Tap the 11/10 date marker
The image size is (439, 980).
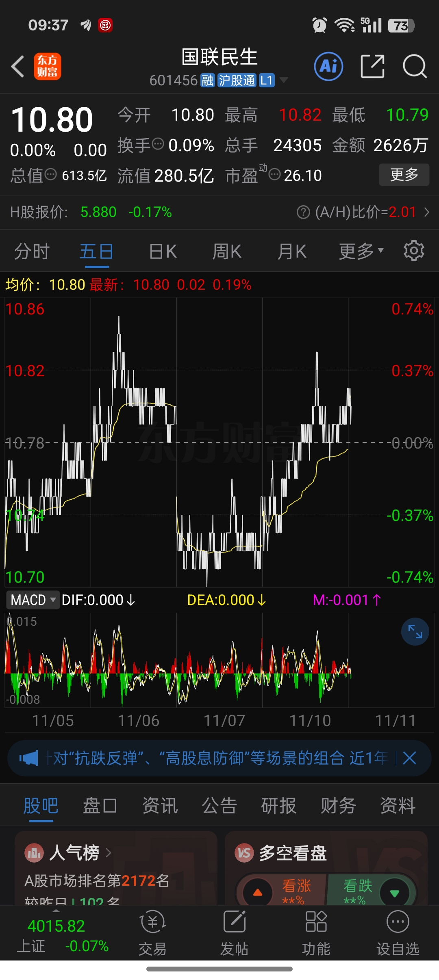point(310,720)
